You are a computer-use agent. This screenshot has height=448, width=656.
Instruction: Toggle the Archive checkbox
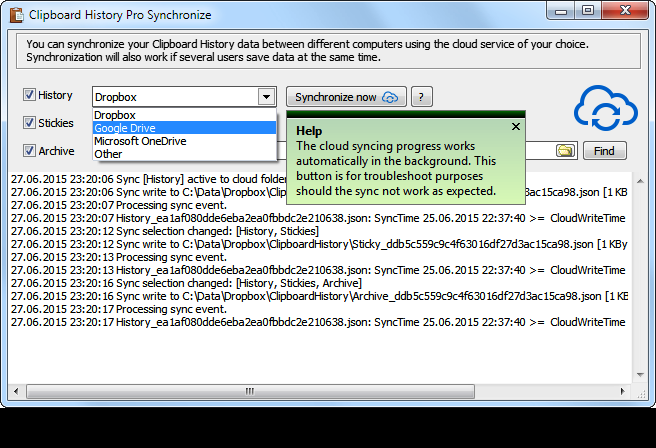click(x=29, y=151)
